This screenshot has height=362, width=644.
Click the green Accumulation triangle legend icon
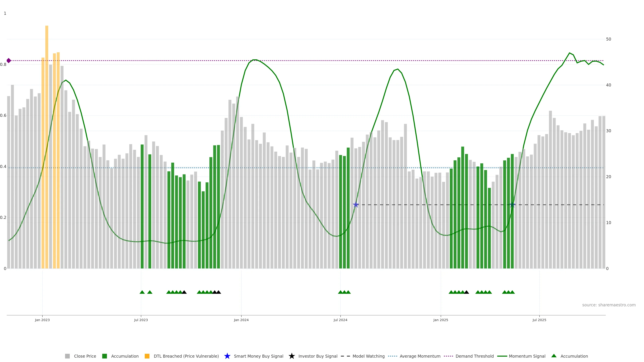[x=554, y=356]
